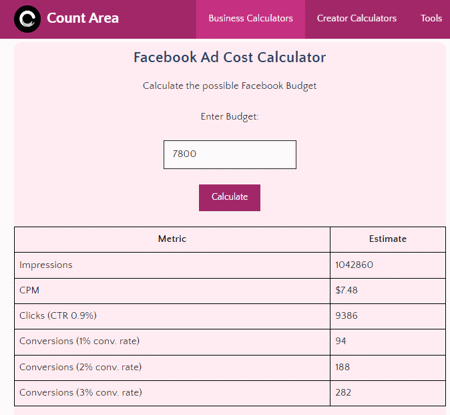Click the 188 conversions estimate value

click(x=343, y=367)
